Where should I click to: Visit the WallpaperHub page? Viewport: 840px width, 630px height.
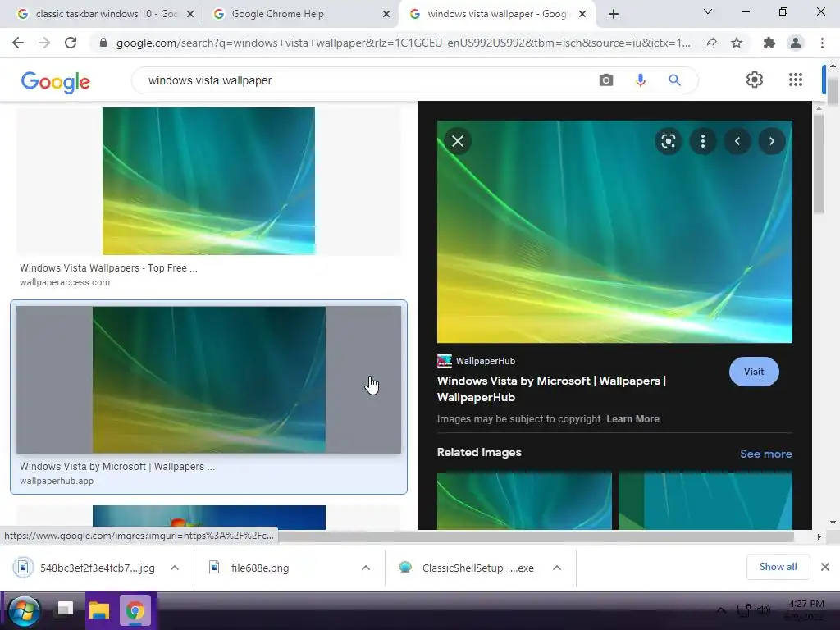click(x=754, y=372)
